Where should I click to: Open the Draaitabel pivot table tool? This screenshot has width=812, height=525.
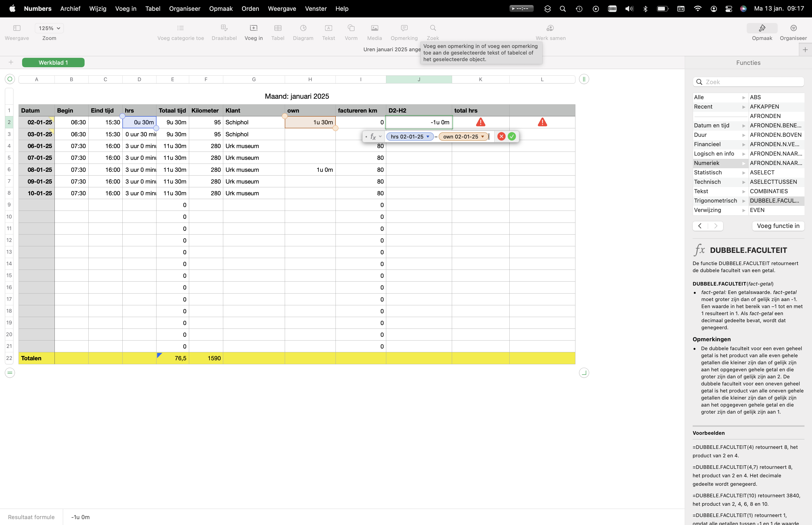click(x=224, y=28)
